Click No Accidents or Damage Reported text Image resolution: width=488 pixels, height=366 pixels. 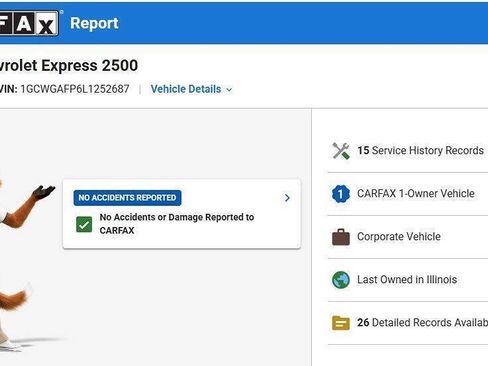coord(177,224)
